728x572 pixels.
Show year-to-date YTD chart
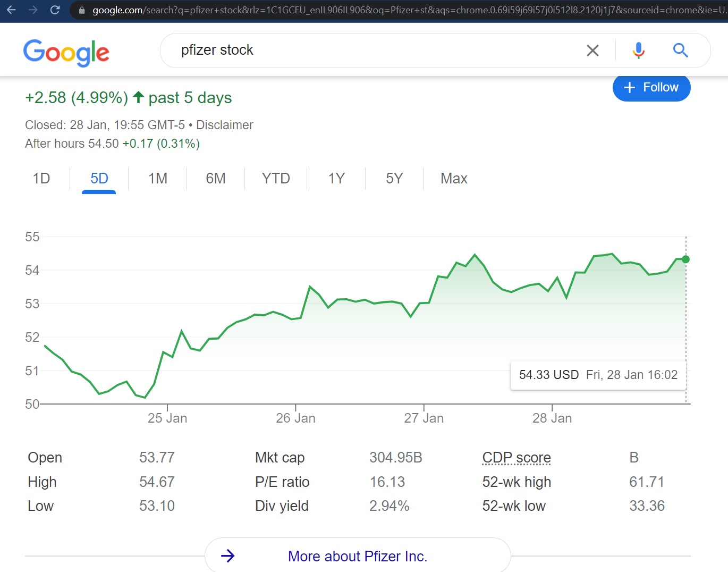276,178
